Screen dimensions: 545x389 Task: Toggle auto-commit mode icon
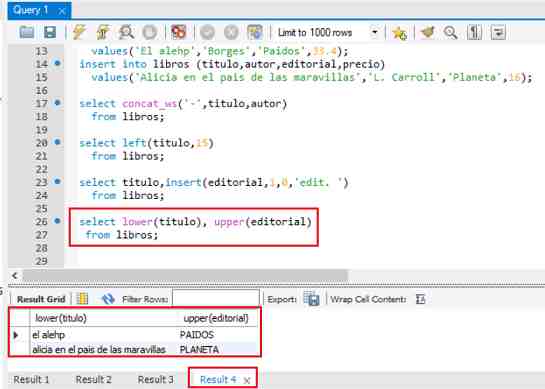click(x=255, y=33)
